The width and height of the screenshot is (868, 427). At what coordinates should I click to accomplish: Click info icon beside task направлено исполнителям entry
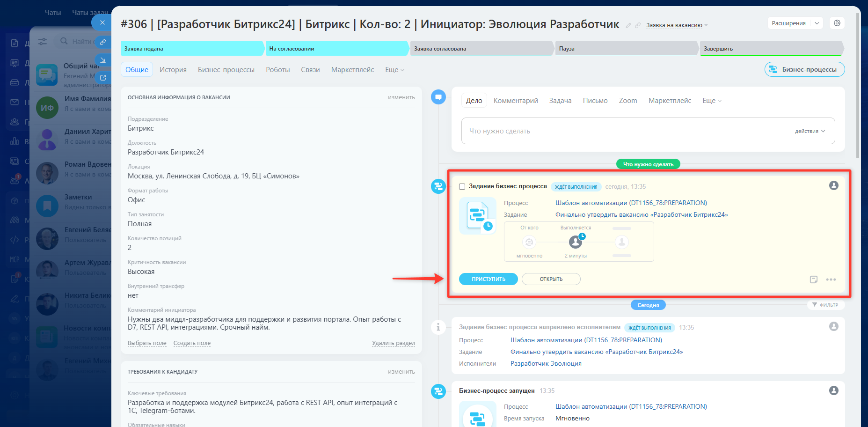438,327
